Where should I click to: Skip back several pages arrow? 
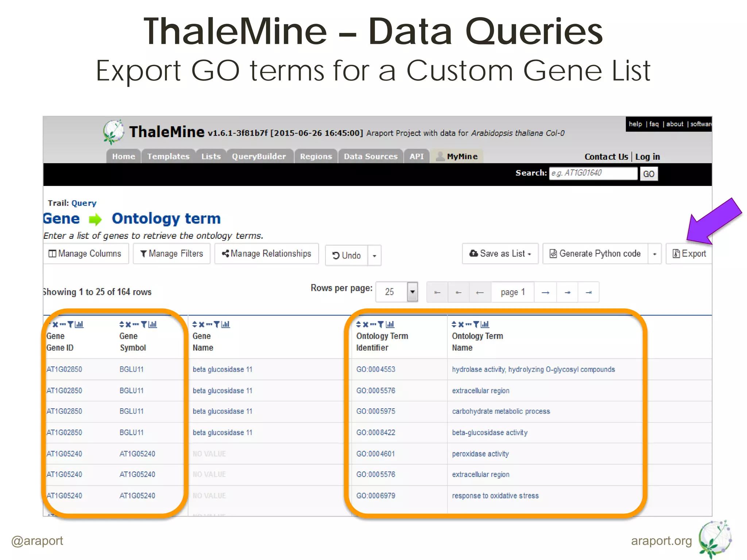click(458, 292)
